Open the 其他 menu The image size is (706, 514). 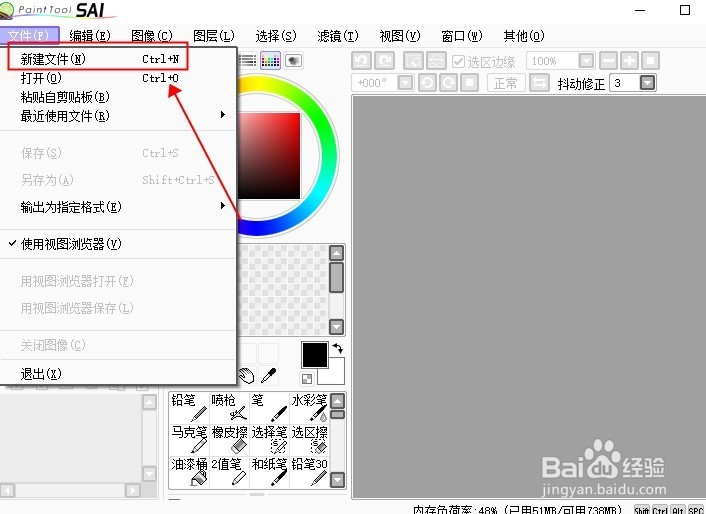pos(524,36)
